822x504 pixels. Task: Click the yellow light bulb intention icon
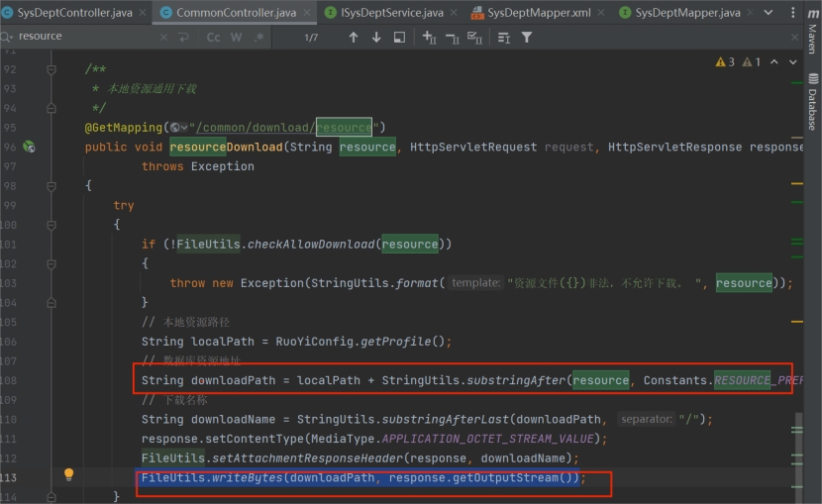click(x=68, y=475)
